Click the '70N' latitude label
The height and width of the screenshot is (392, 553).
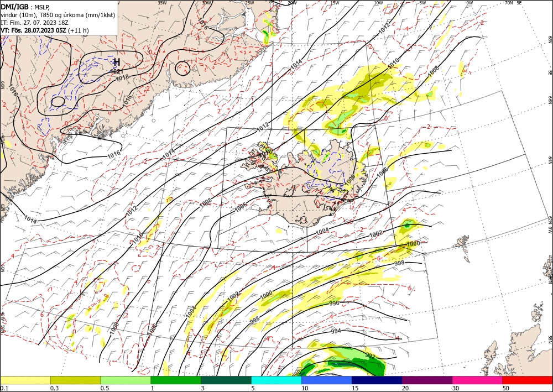509,2
